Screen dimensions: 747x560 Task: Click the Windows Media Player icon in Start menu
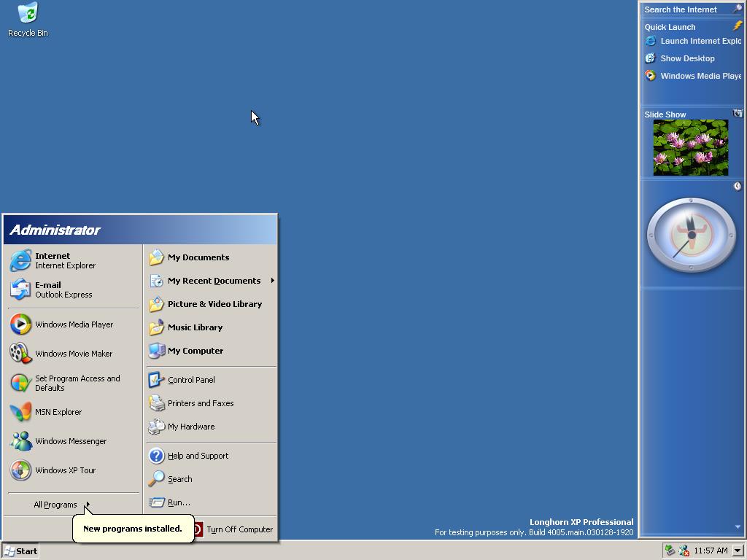[20, 324]
